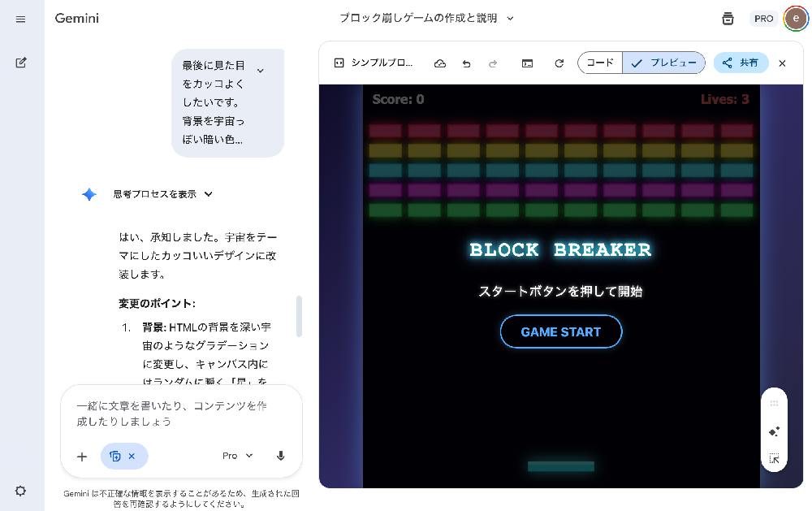Activate voice input with the microphone icon

[280, 456]
